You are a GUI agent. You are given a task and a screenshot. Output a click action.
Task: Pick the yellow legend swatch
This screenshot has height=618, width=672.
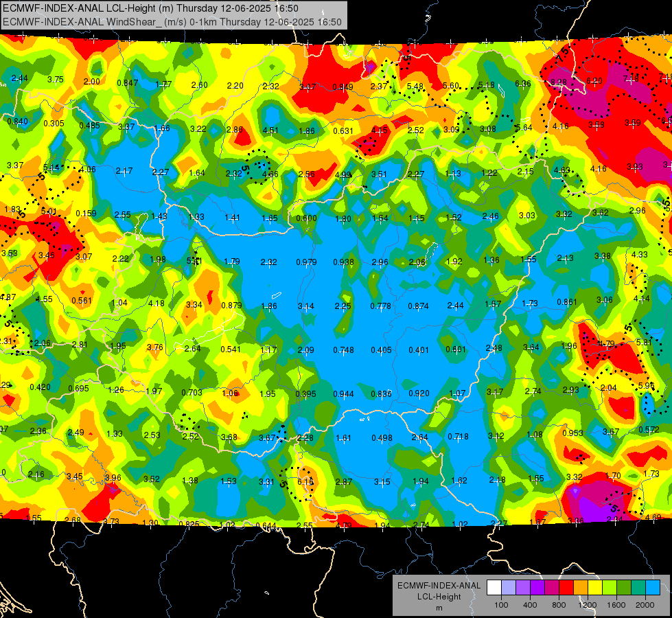(595, 587)
